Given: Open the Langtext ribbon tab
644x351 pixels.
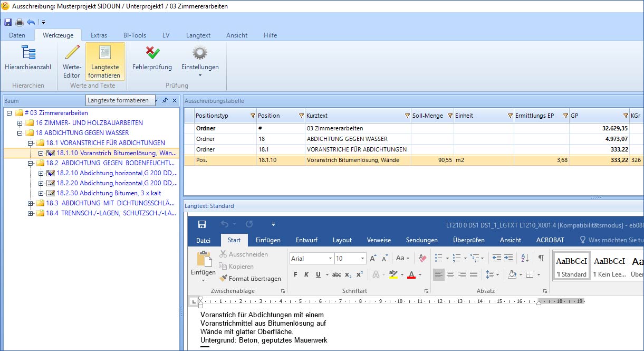Looking at the screenshot, I should [x=198, y=35].
